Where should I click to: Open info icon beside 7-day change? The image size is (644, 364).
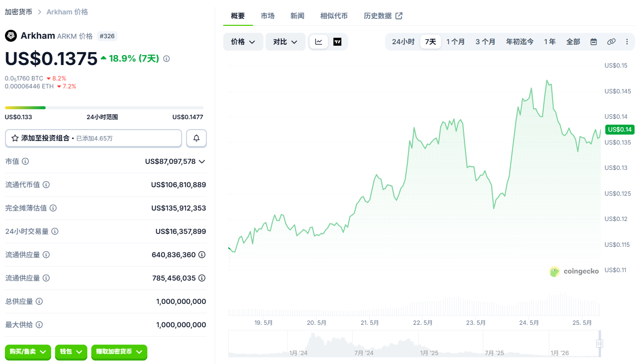click(166, 59)
